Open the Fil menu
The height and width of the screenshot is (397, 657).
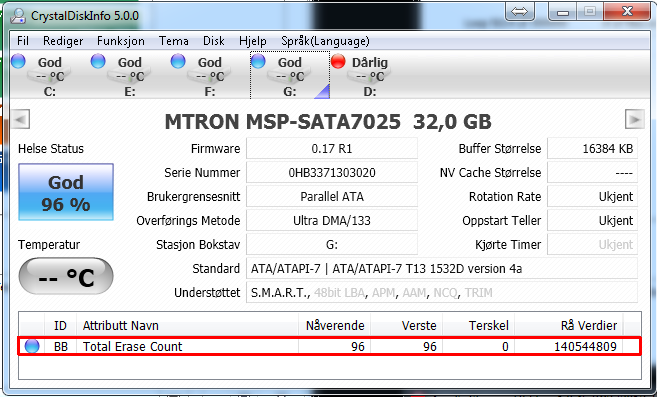point(23,41)
